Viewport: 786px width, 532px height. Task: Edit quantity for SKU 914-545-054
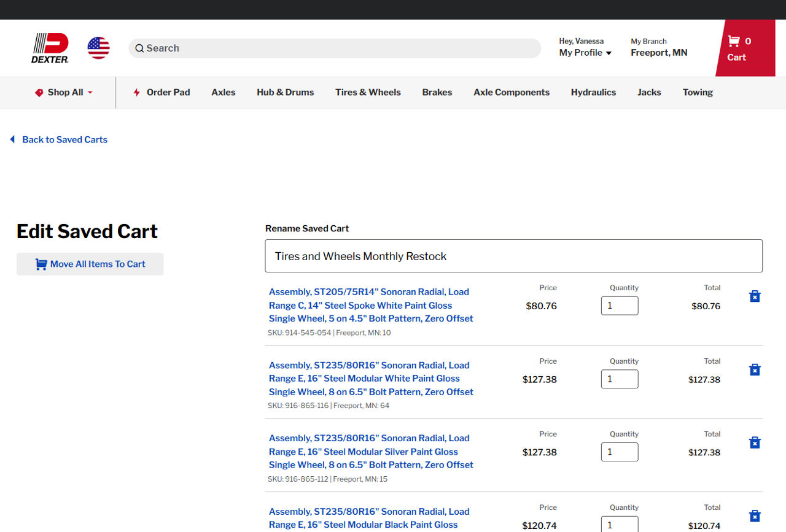(x=620, y=306)
